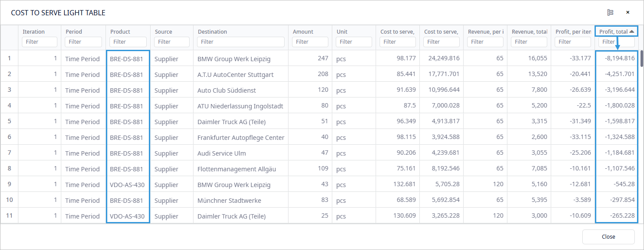Select row number 1 header

pos(9,58)
